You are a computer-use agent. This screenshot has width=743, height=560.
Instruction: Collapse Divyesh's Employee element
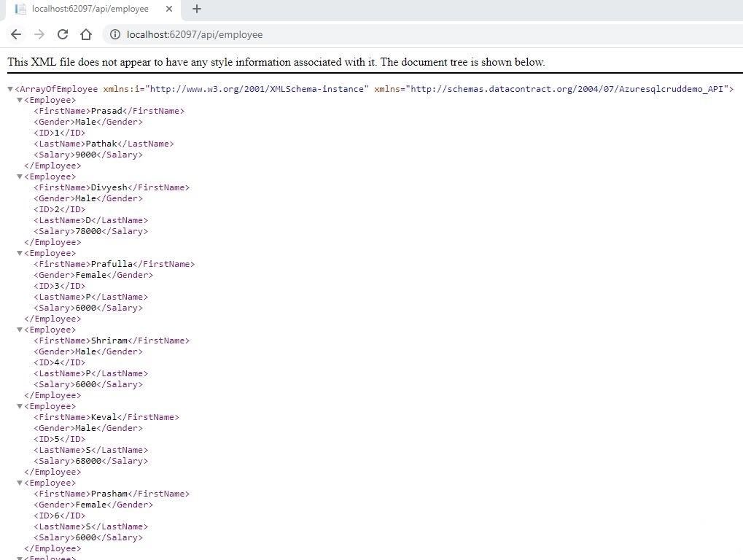20,176
